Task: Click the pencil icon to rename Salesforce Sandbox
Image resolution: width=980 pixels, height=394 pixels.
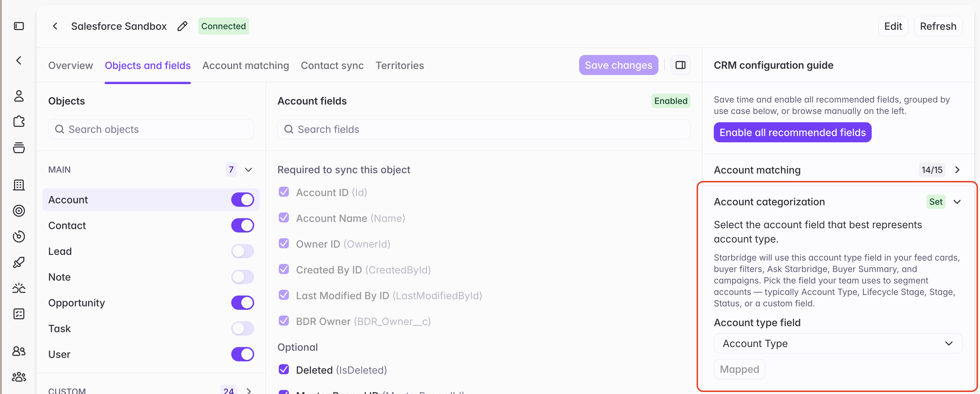Action: tap(183, 26)
